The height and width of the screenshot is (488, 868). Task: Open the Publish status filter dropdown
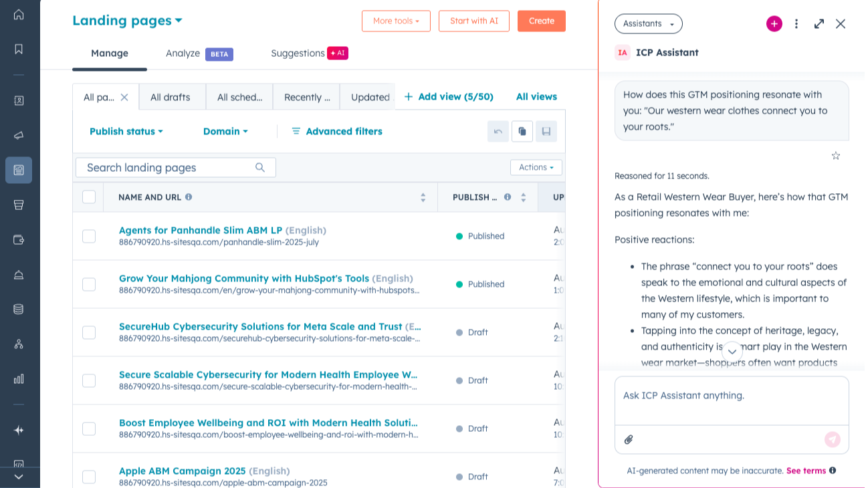(126, 131)
